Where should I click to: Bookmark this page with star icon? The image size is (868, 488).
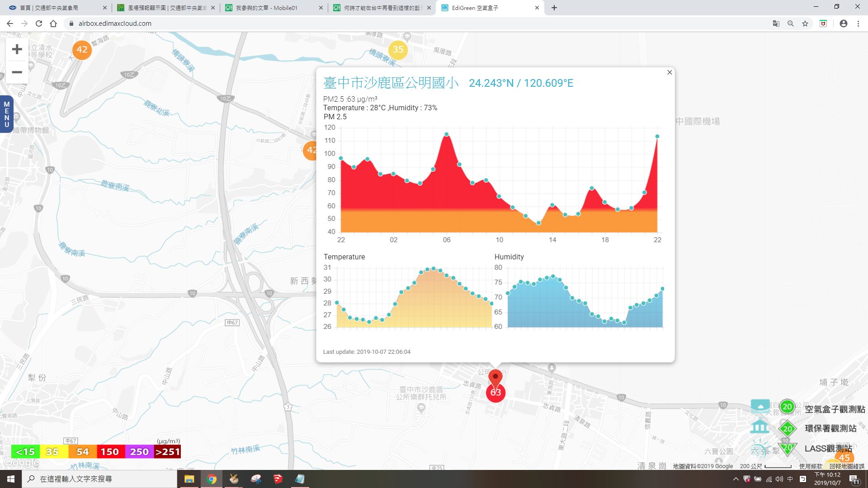[x=805, y=23]
